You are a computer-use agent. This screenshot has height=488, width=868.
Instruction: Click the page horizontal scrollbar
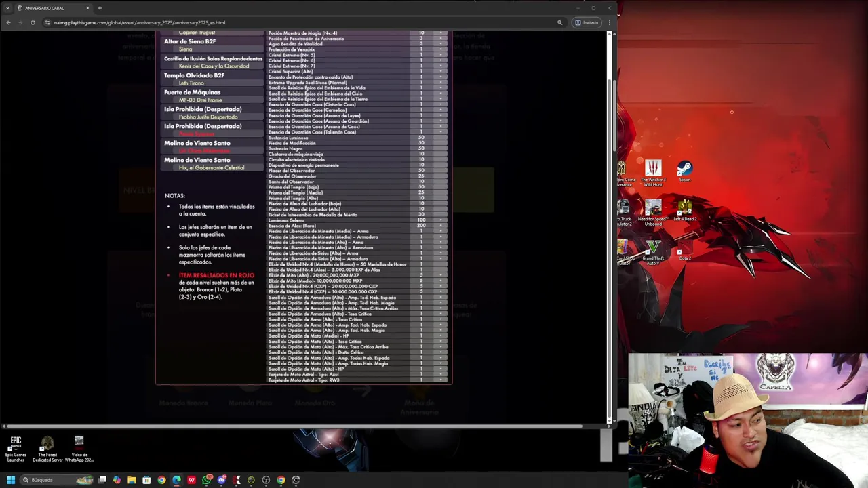pos(293,426)
